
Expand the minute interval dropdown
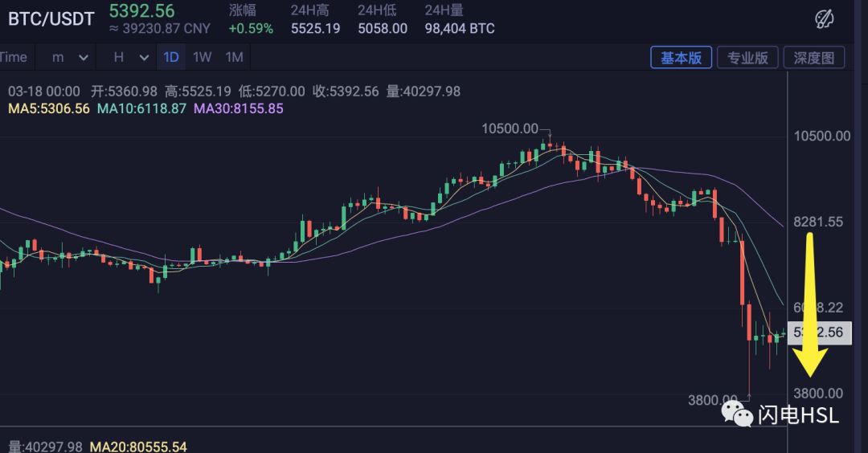point(70,57)
